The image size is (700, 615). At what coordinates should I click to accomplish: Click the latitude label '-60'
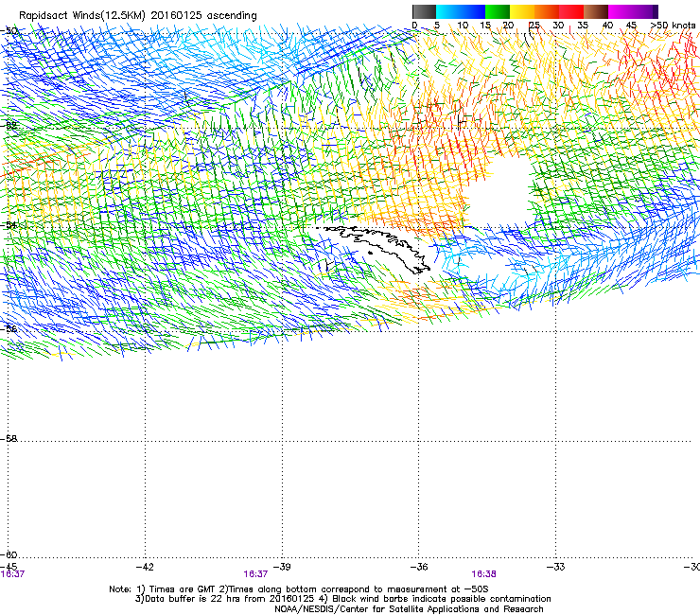(x=9, y=554)
